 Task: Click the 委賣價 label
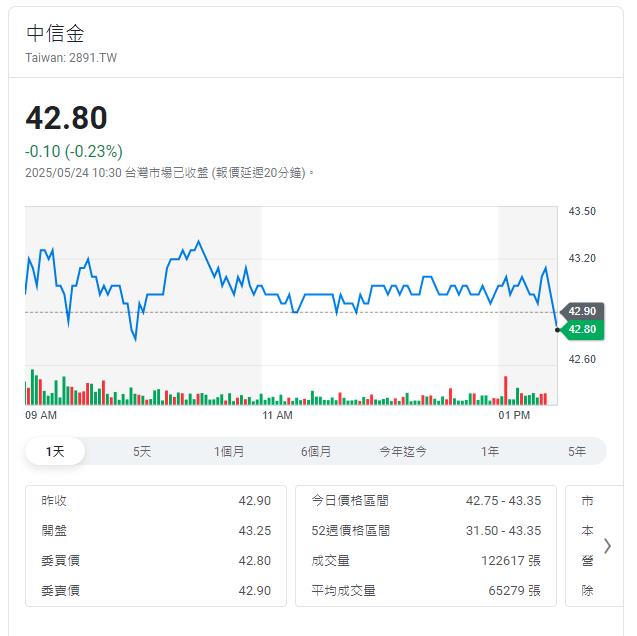click(61, 591)
